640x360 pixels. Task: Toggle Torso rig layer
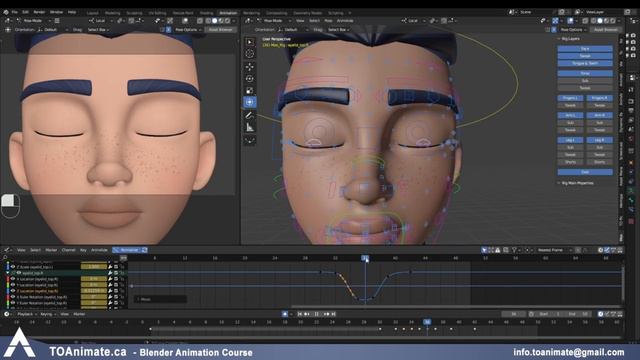(x=585, y=73)
